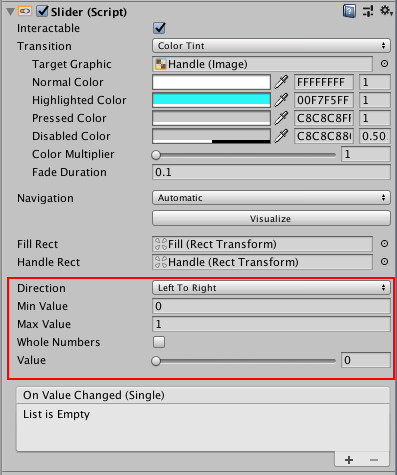Add an On Value Changed listener
The image size is (397, 475).
click(x=349, y=460)
